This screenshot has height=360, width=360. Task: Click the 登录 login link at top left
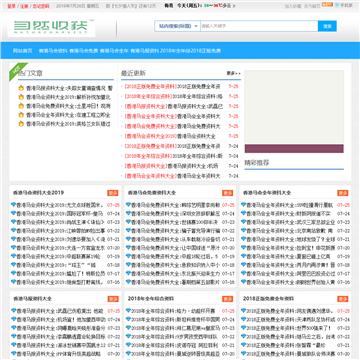(x=11, y=6)
